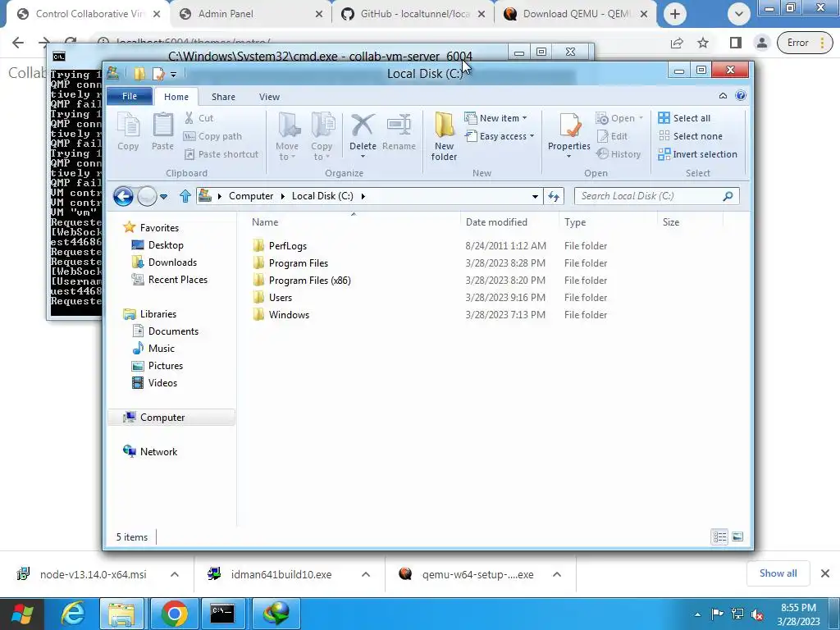Select the PerfLogs folder
Image resolution: width=840 pixels, height=630 pixels.
click(x=287, y=246)
